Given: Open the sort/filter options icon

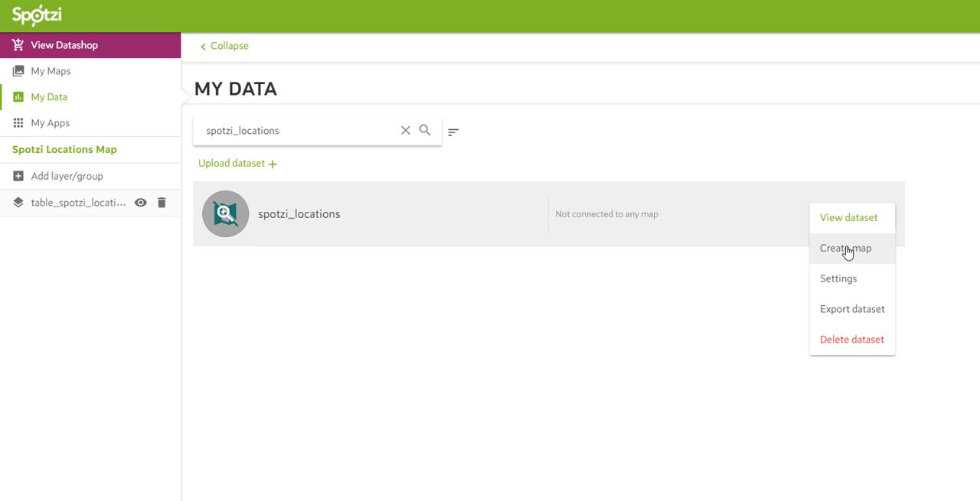Looking at the screenshot, I should (x=453, y=132).
